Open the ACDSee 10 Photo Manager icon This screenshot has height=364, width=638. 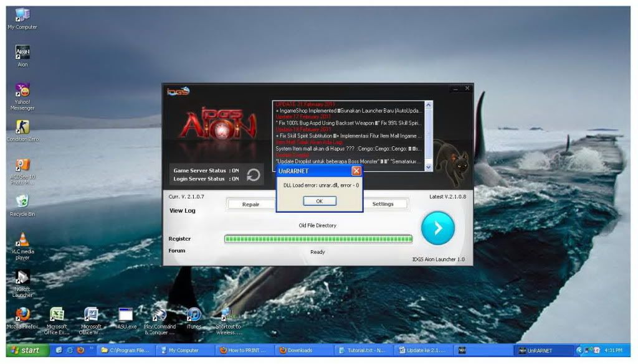click(22, 166)
